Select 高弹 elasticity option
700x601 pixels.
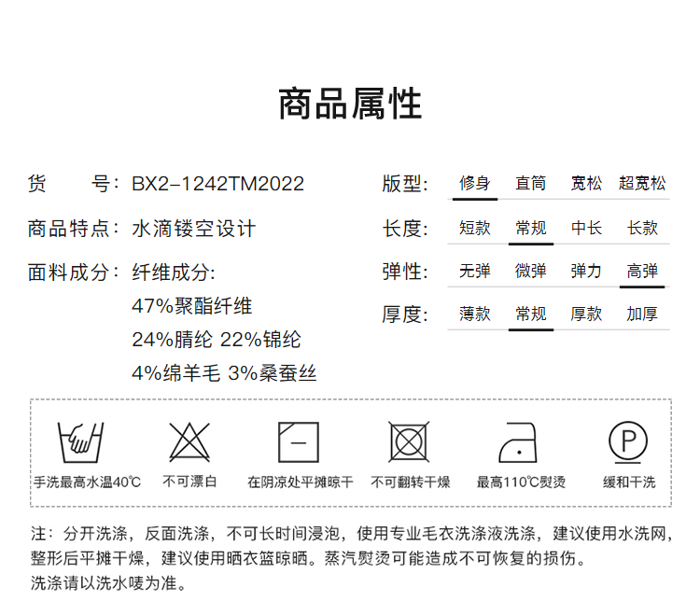click(x=642, y=272)
